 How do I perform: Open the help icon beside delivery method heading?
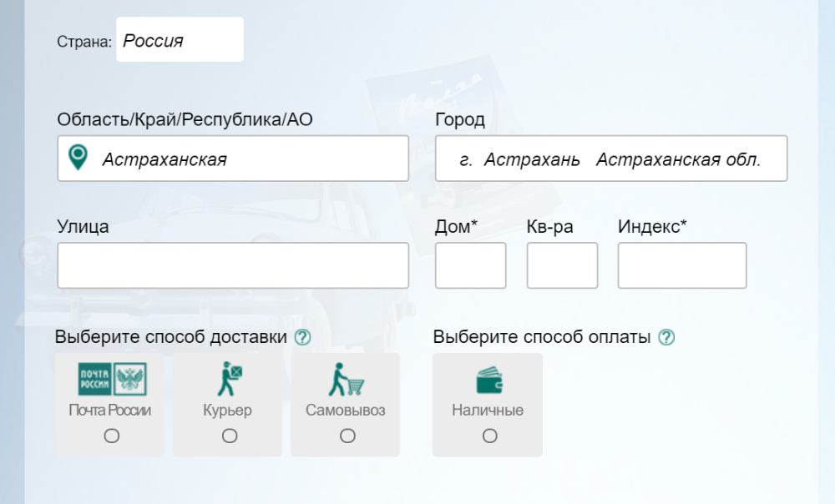tap(303, 338)
